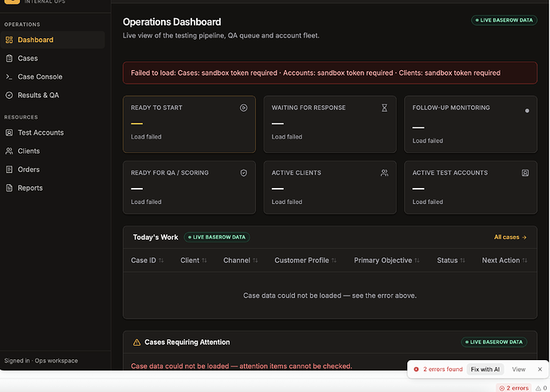Screen dimensions: 550x392
Task: Sort table by Channel column
Action: click(x=241, y=261)
